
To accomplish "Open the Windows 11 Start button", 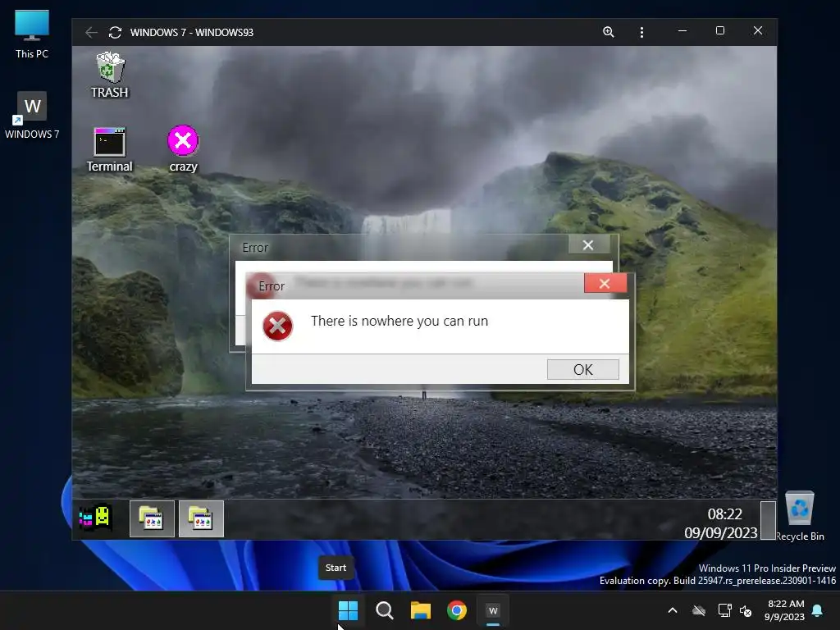I will [348, 610].
